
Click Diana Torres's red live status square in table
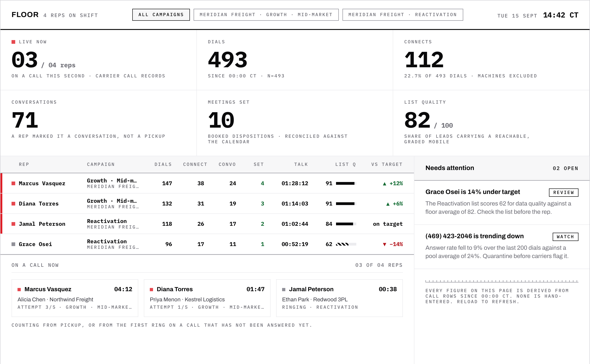[14, 204]
